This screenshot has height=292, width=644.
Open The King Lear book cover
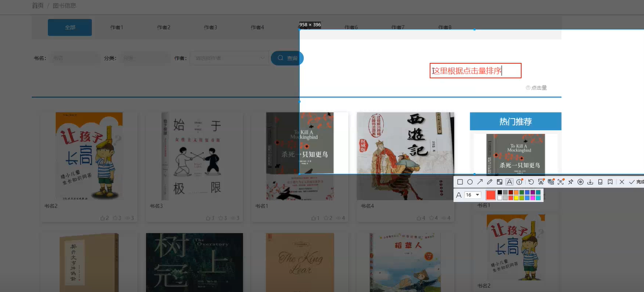(x=300, y=263)
